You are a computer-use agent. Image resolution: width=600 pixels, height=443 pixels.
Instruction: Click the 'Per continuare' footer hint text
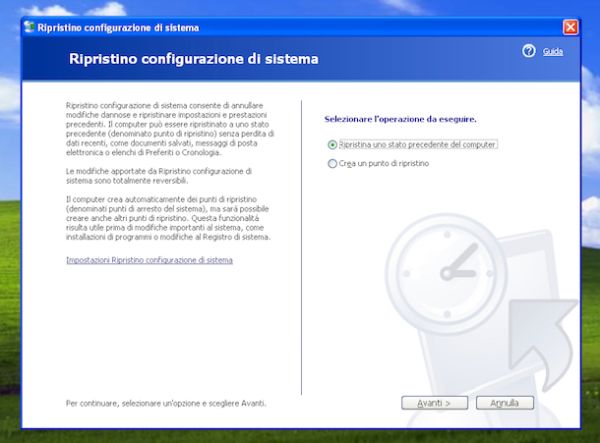pos(166,403)
